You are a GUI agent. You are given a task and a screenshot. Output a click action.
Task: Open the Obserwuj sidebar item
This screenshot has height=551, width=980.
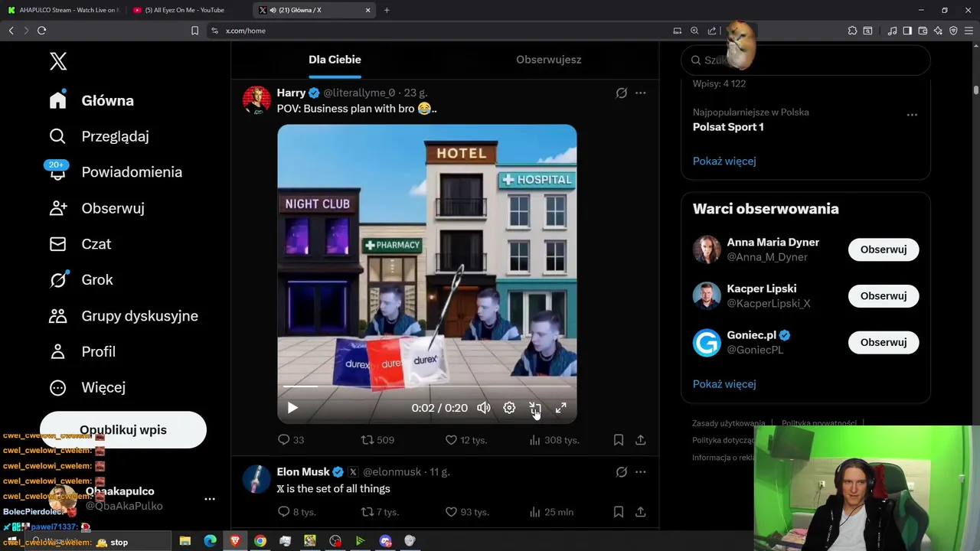pos(96,208)
